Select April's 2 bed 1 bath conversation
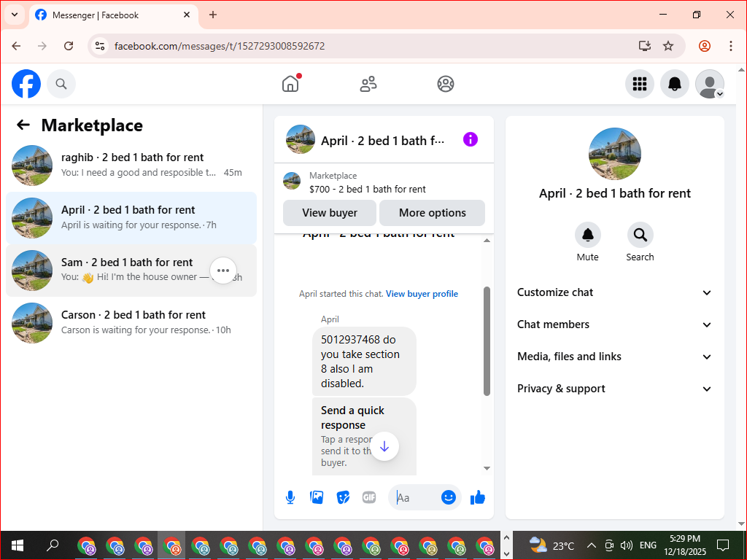 (x=131, y=217)
